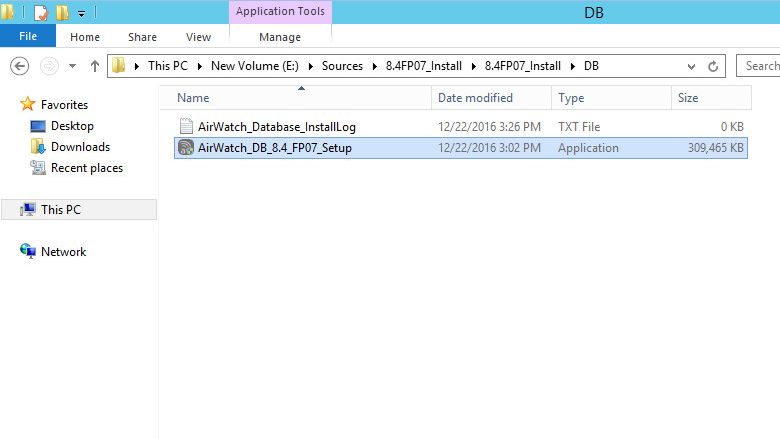
Task: Expand the chevron before This PC in address bar
Action: pos(137,66)
